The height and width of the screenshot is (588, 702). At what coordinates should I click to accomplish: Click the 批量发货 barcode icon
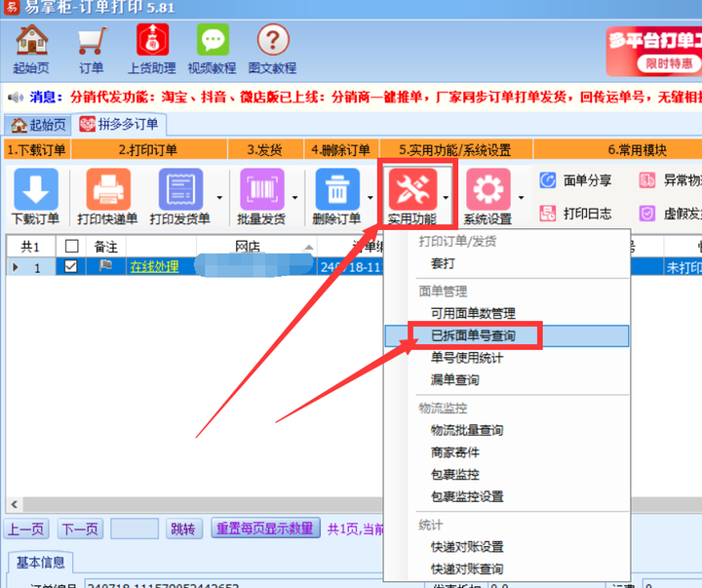coord(262,189)
